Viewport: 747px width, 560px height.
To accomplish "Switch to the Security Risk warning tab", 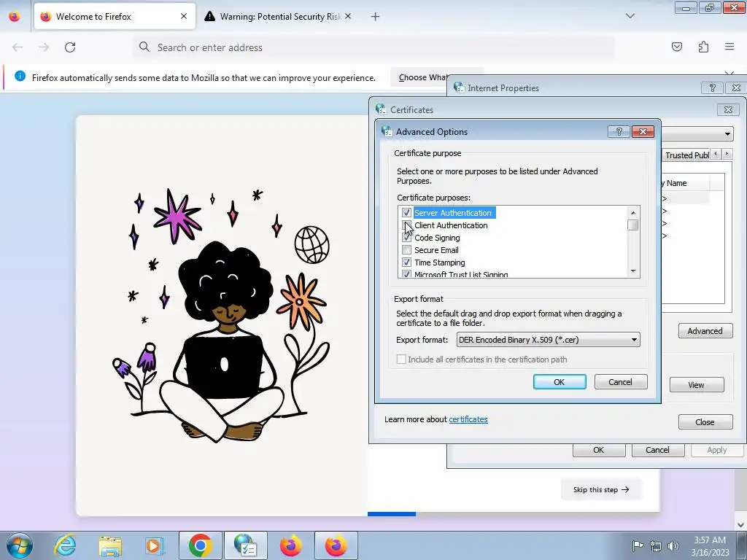I will pyautogui.click(x=279, y=16).
